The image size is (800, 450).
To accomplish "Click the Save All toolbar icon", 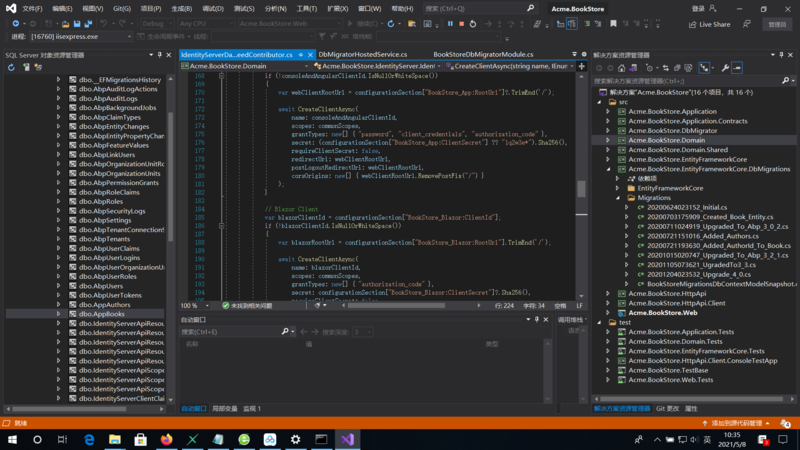I will pos(88,24).
